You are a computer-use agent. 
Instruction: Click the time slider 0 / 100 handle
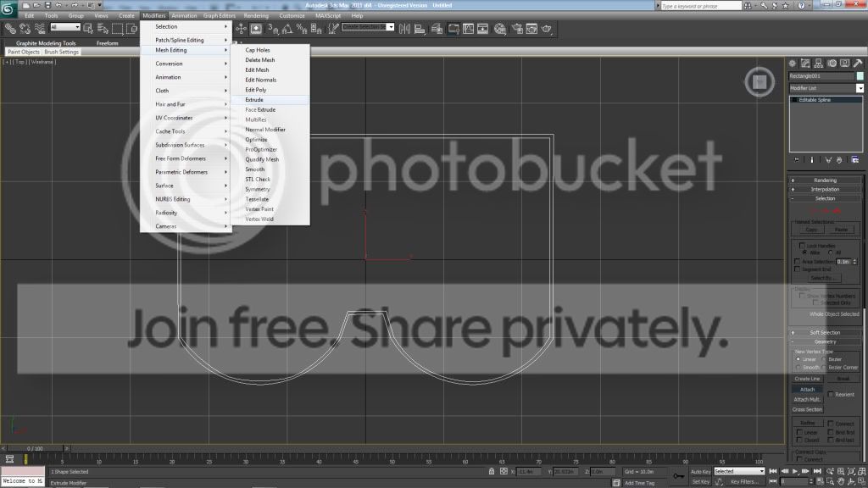(36, 449)
